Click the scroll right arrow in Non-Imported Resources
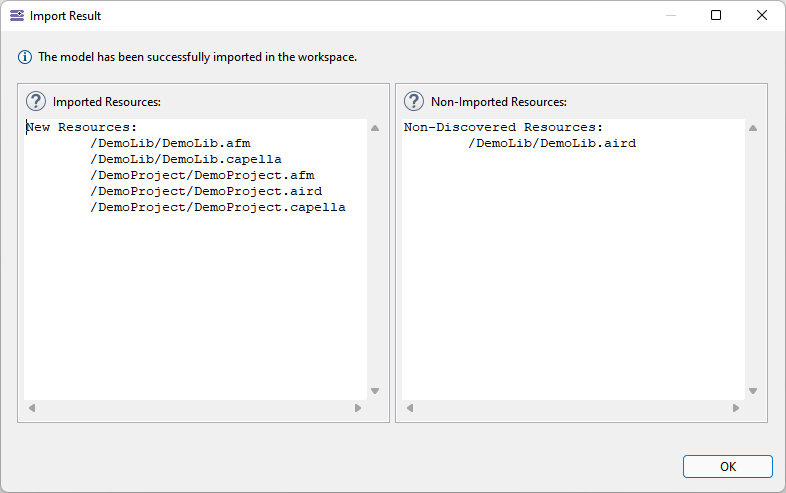 [736, 408]
